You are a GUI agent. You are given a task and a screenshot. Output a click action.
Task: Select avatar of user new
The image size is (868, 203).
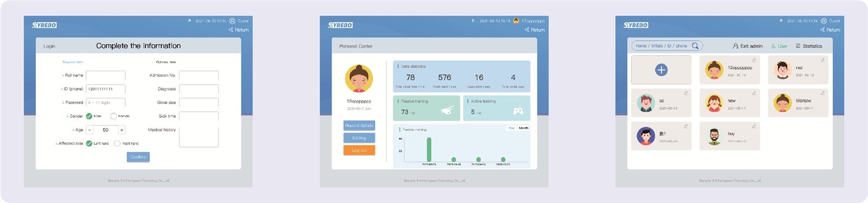[714, 103]
